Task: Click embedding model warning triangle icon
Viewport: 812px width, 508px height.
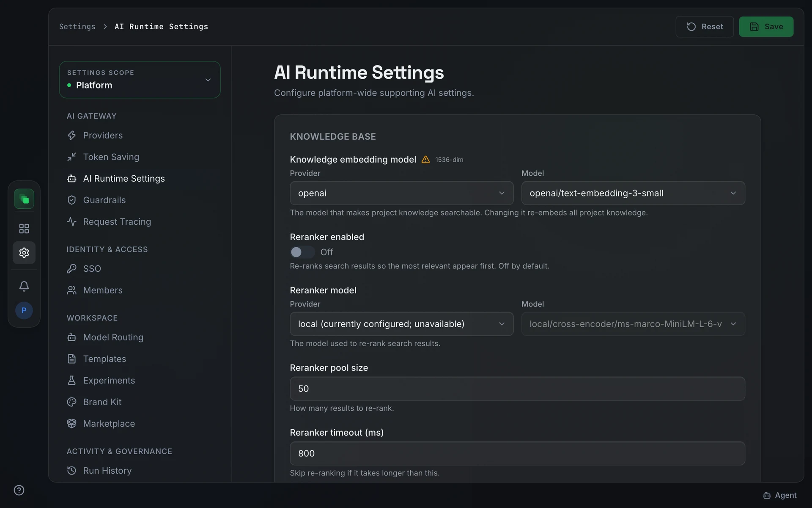Action: [x=426, y=160]
